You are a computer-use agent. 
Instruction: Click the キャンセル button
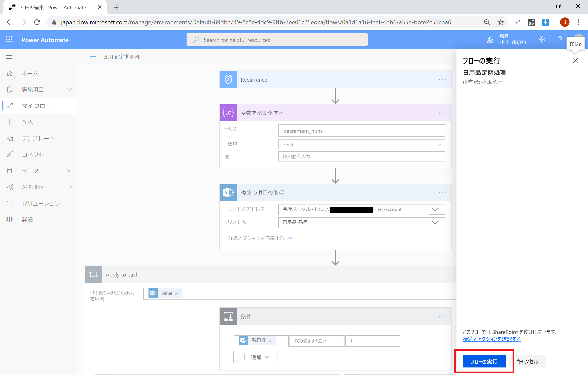pos(527,361)
